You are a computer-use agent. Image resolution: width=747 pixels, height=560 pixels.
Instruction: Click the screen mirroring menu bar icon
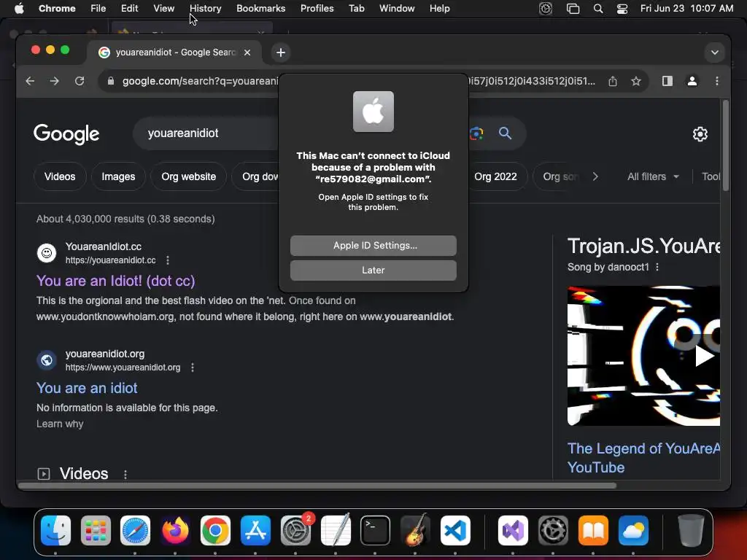(573, 9)
